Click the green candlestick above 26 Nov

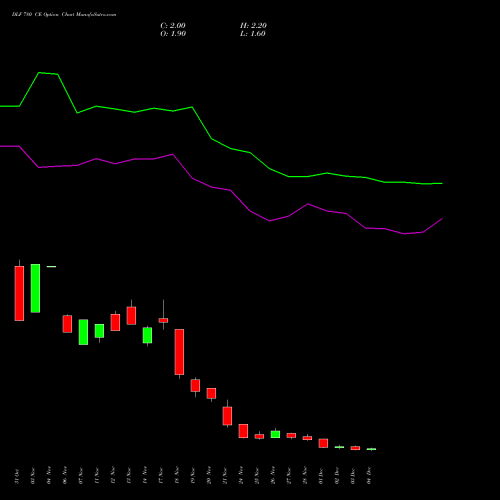(x=275, y=434)
